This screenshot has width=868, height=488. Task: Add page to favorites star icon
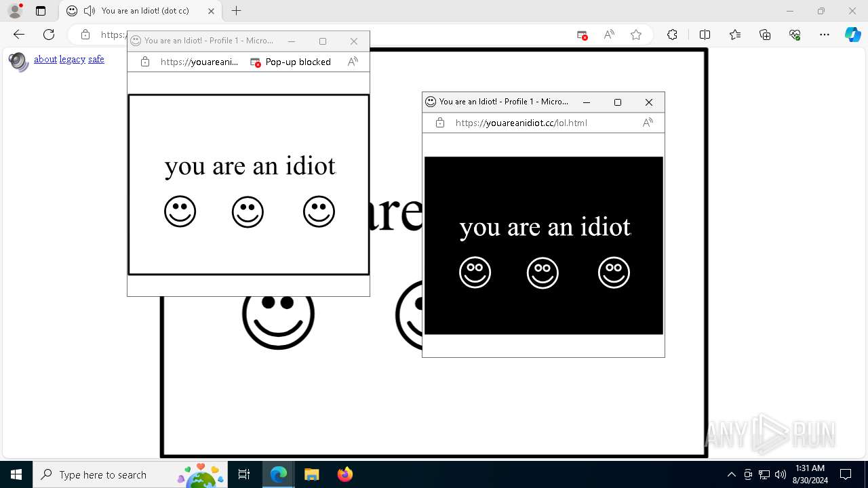(636, 35)
